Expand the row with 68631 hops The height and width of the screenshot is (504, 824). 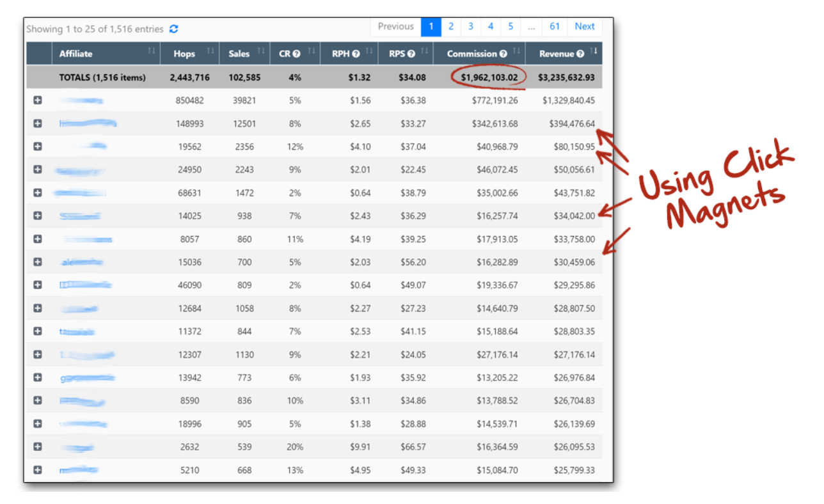point(38,193)
